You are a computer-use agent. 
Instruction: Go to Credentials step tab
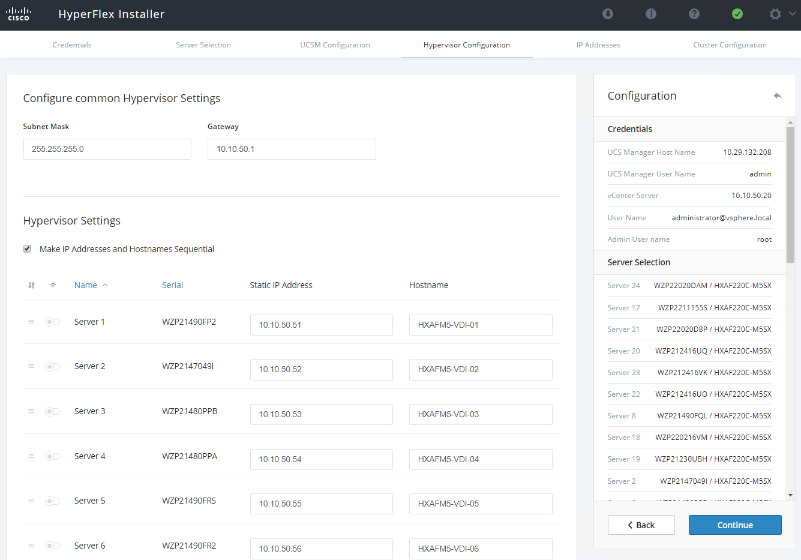(72, 45)
